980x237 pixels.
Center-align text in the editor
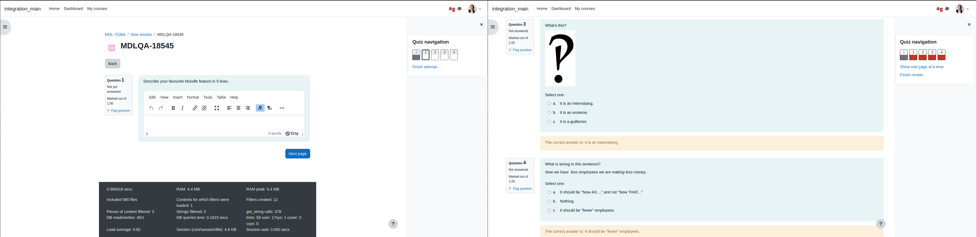[x=238, y=108]
